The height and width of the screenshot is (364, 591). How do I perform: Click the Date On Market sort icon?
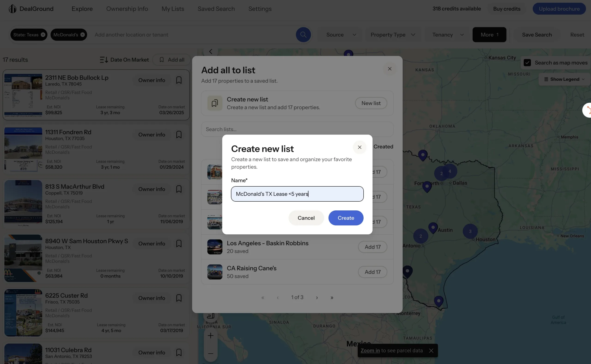click(104, 60)
